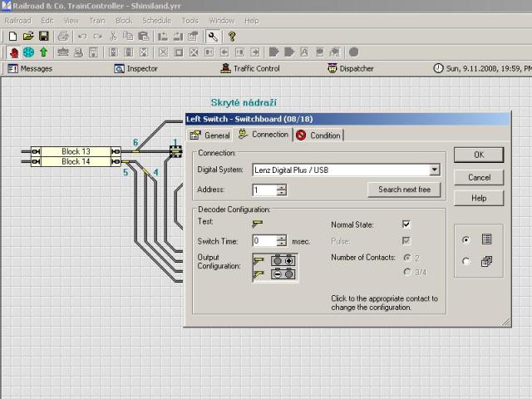Open the Messages window
Image resolution: width=532 pixels, height=399 pixels.
click(30, 68)
